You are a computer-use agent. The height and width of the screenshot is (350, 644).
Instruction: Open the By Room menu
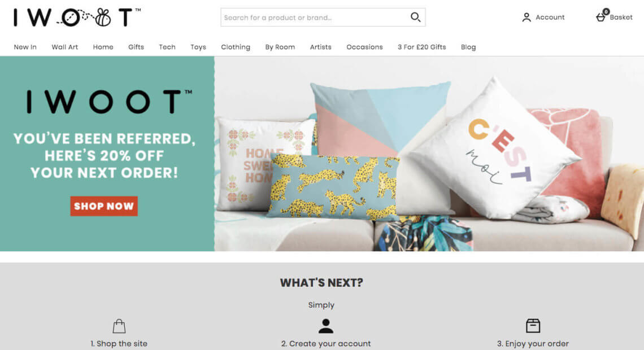pyautogui.click(x=280, y=47)
